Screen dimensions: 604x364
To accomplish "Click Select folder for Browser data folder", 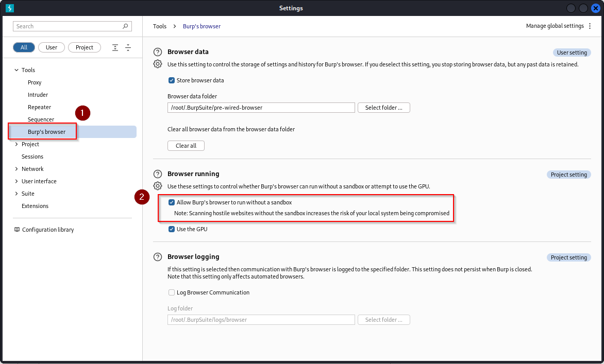I will tap(383, 108).
